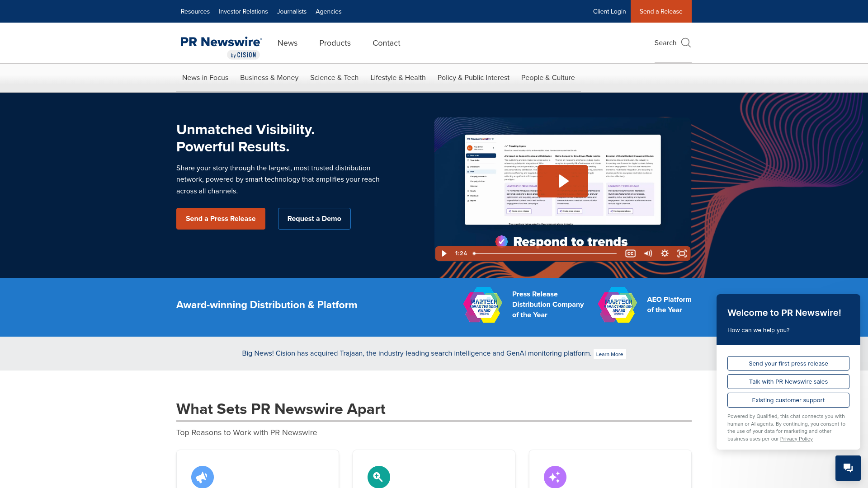The height and width of the screenshot is (488, 868).
Task: Select Business & Money category
Action: (x=269, y=78)
